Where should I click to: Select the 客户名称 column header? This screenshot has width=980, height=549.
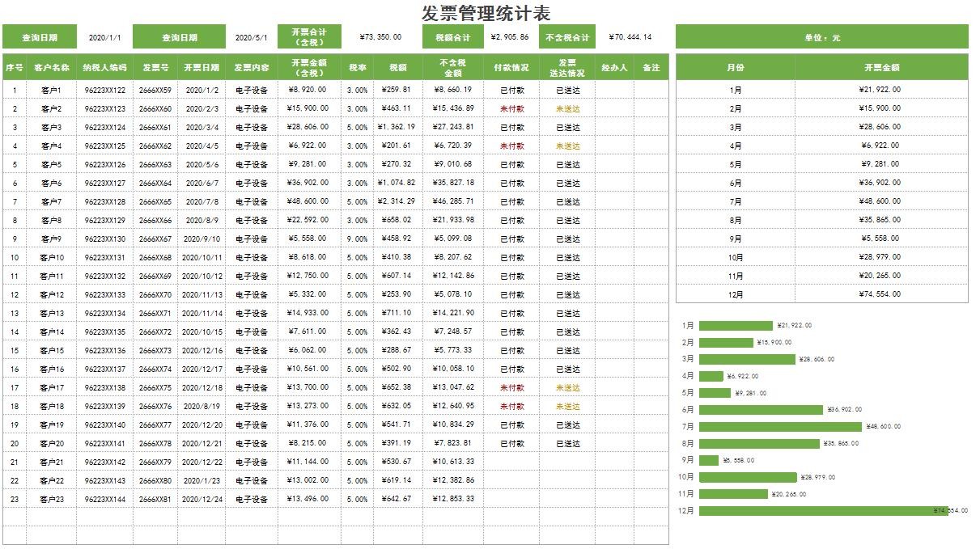pyautogui.click(x=52, y=68)
